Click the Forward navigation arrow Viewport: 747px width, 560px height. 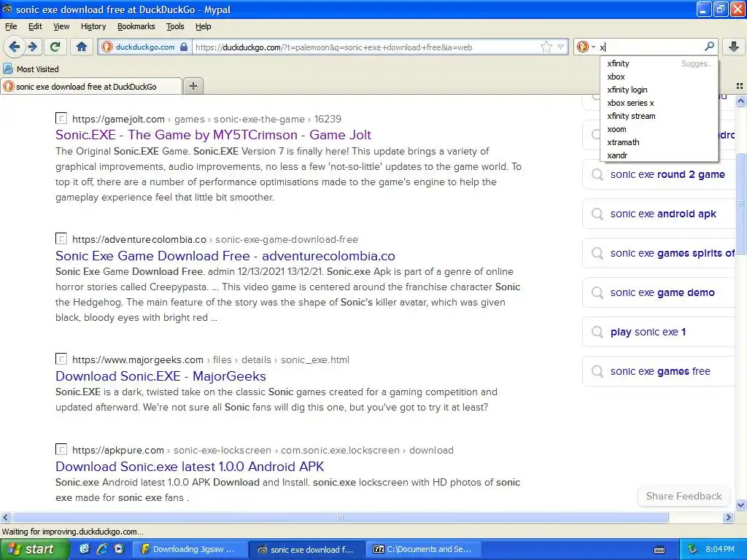pos(33,47)
